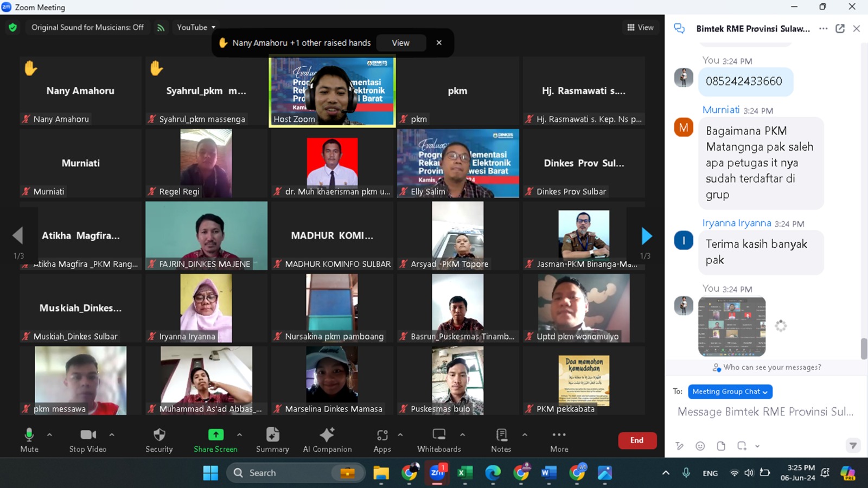Image resolution: width=868 pixels, height=488 pixels.
Task: Click the green encryption shield icon
Action: coord(13,27)
